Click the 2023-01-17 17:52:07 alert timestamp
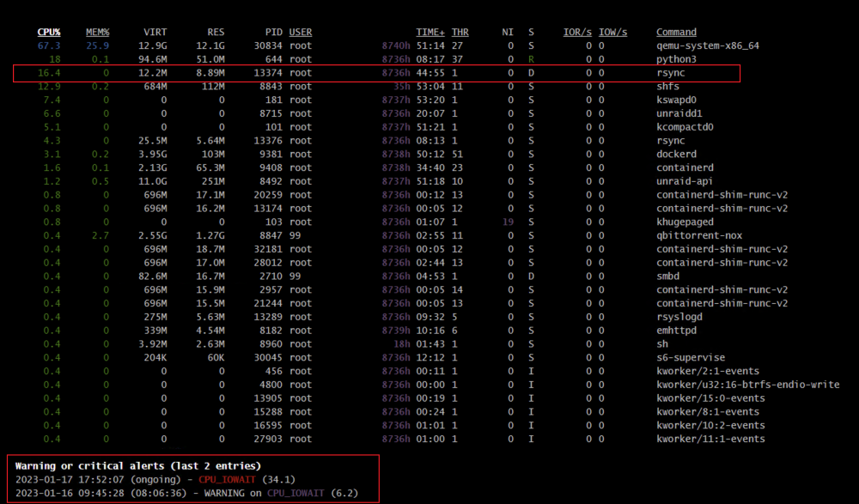This screenshot has width=859, height=504. [x=70, y=479]
